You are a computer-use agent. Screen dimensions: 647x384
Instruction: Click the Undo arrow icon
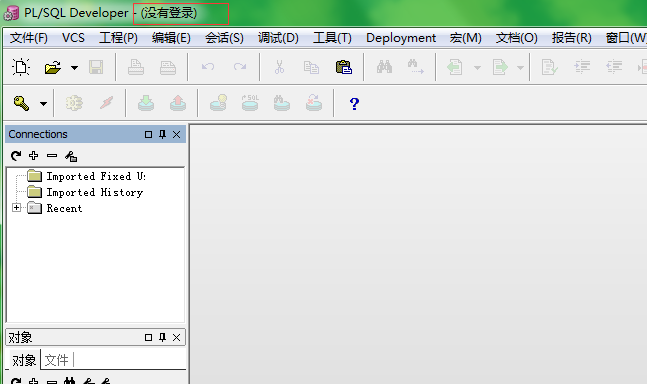tap(208, 67)
